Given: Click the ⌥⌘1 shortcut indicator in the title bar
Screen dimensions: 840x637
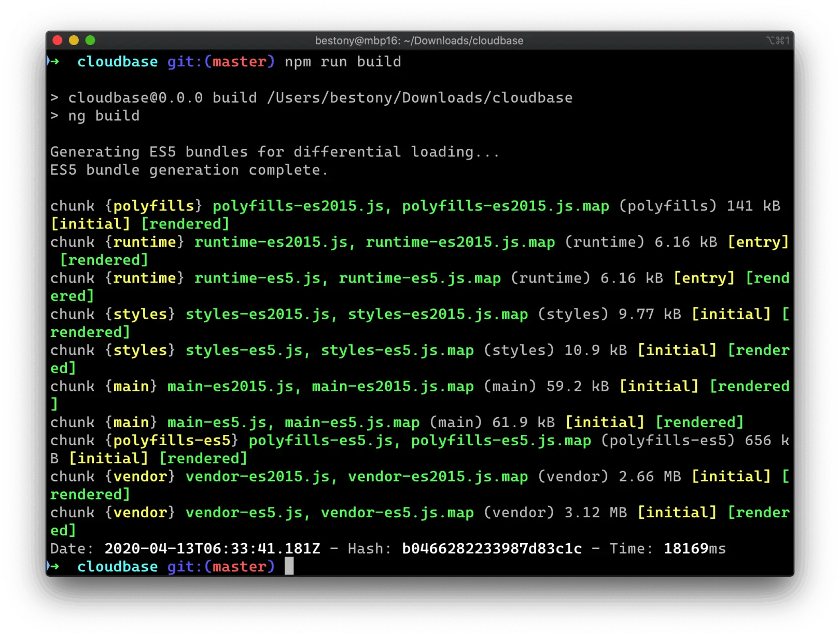Looking at the screenshot, I should tap(777, 40).
